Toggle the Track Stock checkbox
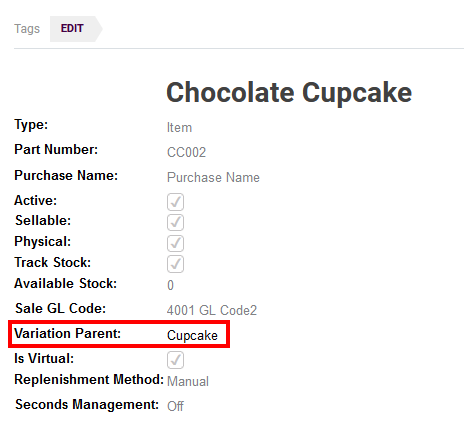The width and height of the screenshot is (464, 433). (x=175, y=264)
